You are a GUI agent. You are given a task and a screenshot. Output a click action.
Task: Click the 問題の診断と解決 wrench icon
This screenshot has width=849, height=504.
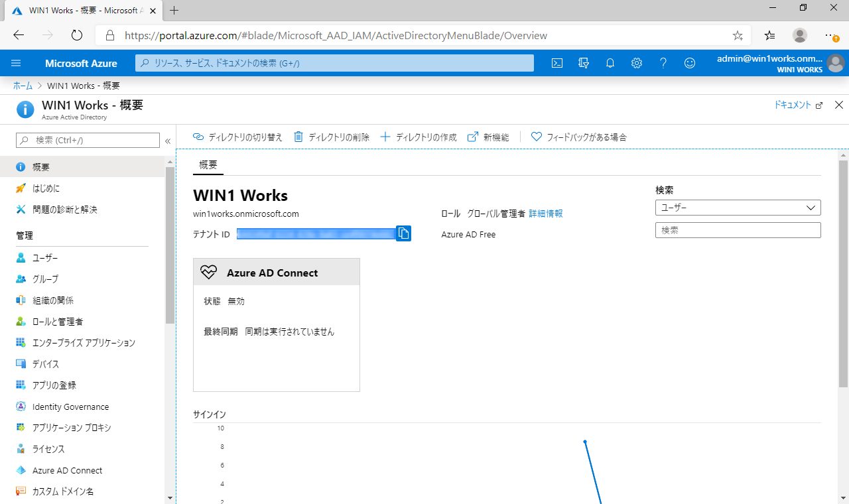[21, 210]
